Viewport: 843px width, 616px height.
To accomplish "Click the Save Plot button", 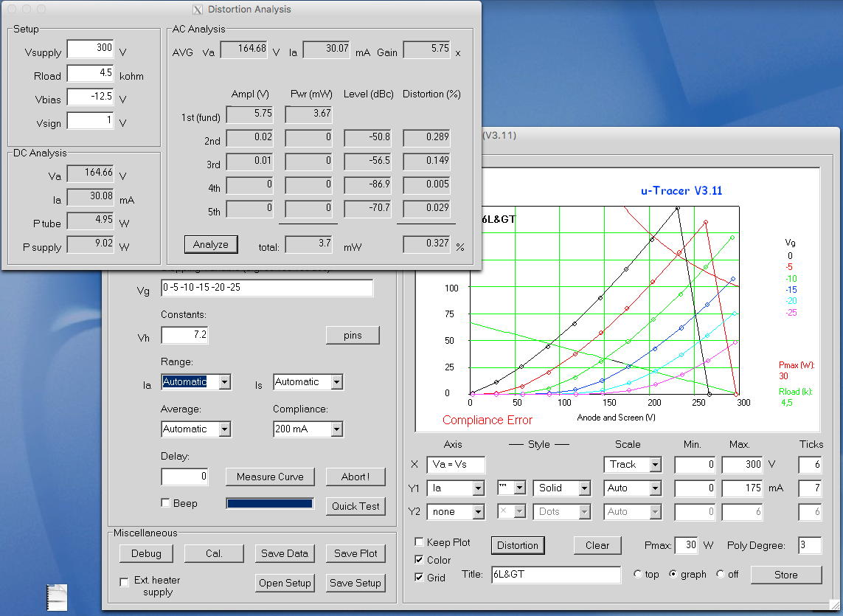I will click(355, 553).
